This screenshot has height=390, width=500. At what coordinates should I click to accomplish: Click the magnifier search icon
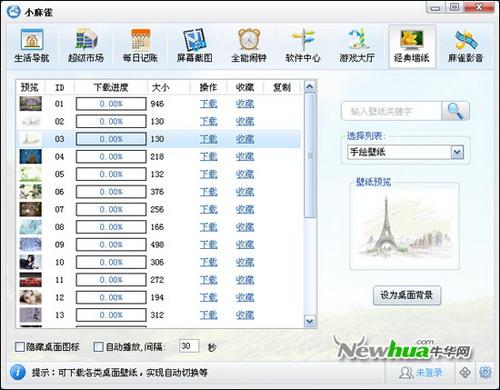coord(456,111)
